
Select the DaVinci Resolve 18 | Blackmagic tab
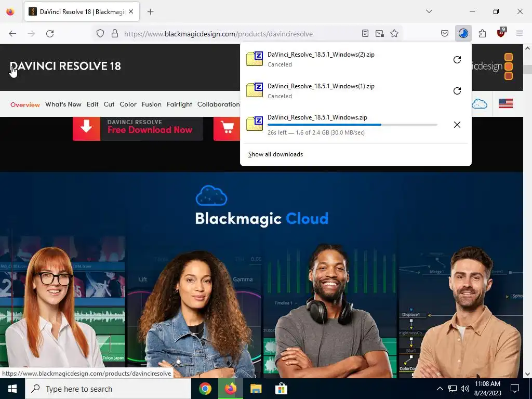click(82, 11)
